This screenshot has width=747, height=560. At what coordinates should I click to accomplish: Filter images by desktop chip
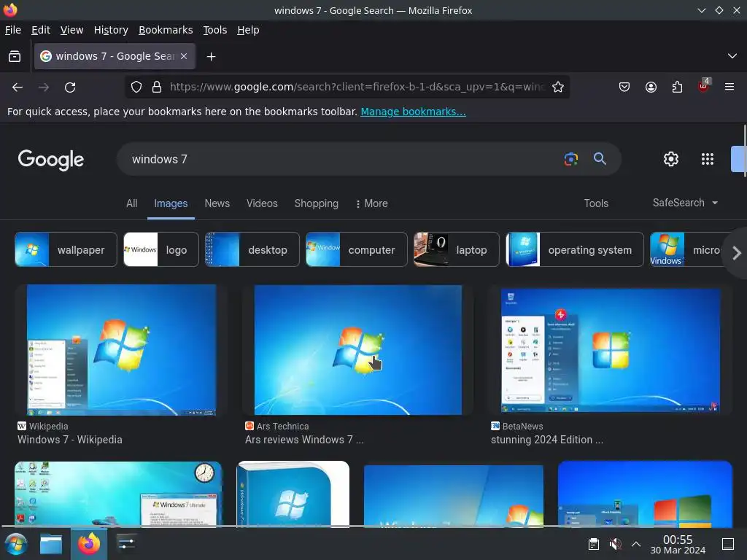click(252, 249)
